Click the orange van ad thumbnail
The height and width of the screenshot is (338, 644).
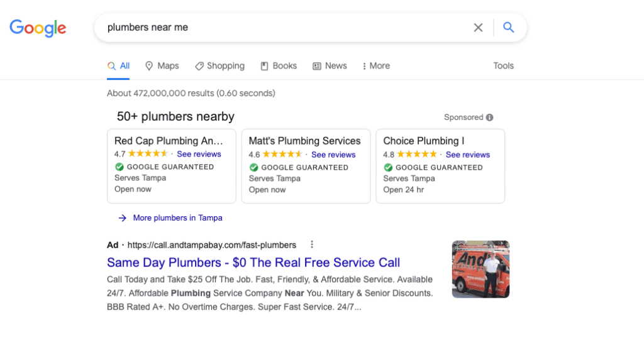480,269
